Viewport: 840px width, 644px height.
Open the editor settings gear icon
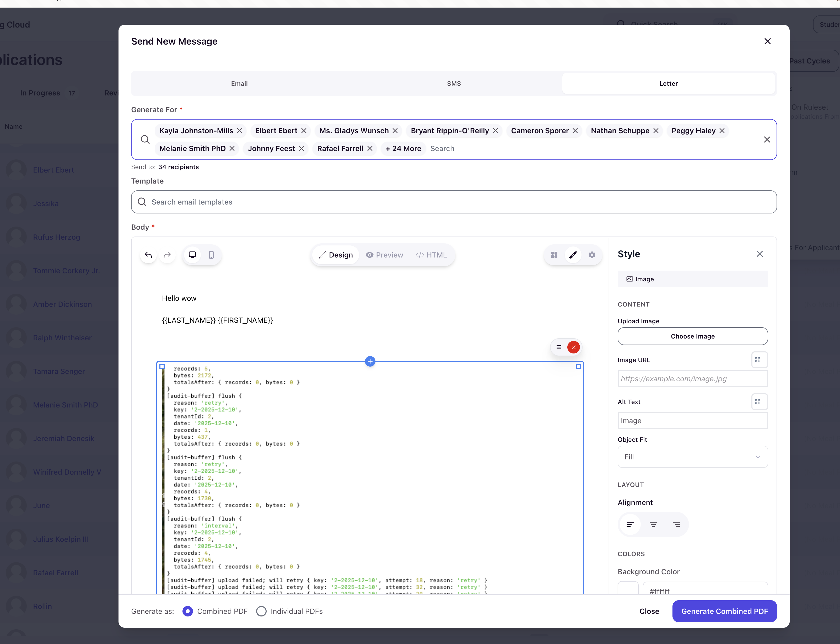coord(592,255)
